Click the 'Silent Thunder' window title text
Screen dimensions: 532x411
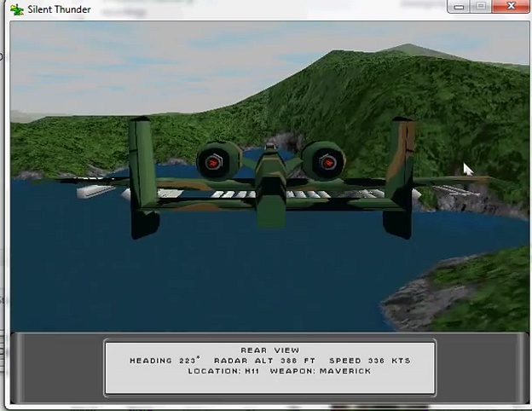(59, 9)
